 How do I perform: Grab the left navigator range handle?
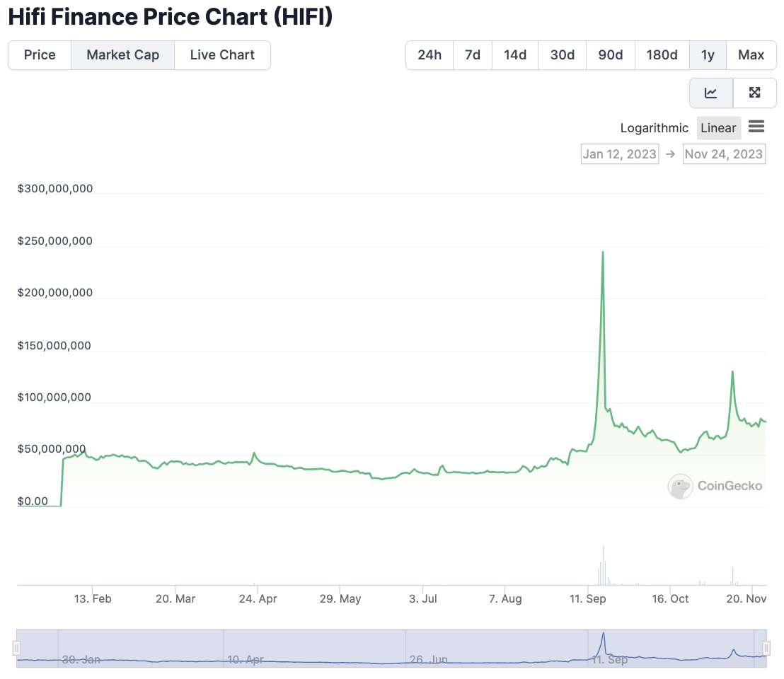pos(16,649)
